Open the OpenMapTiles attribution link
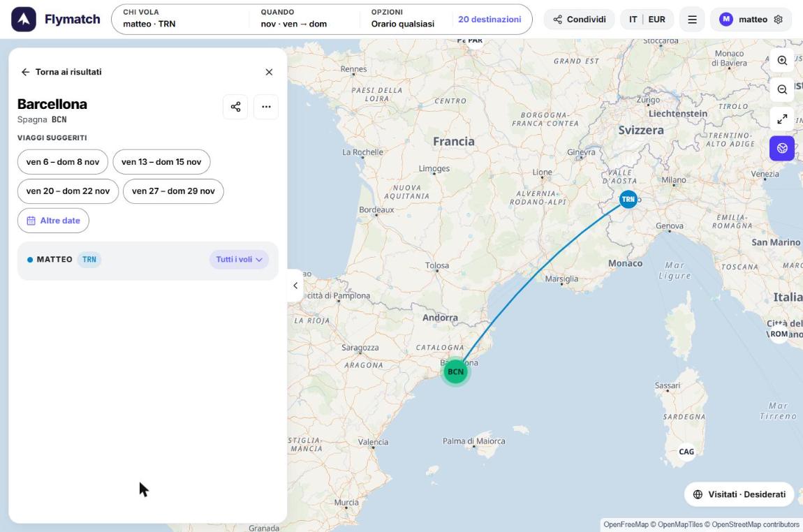Image resolution: width=803 pixels, height=532 pixels. 680,524
